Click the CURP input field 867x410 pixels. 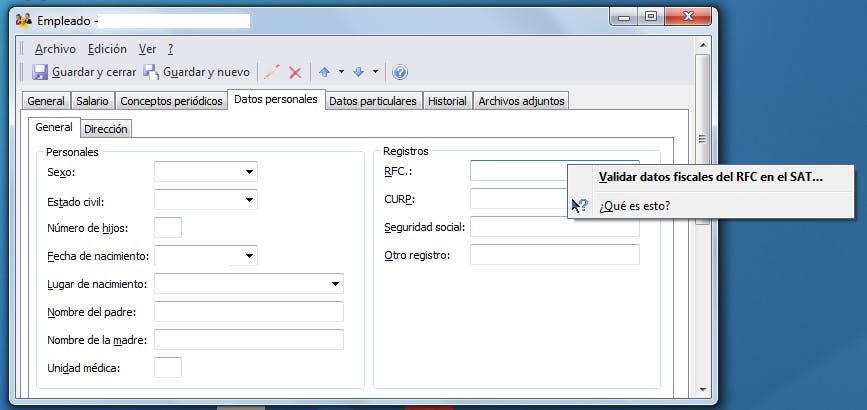(x=519, y=199)
